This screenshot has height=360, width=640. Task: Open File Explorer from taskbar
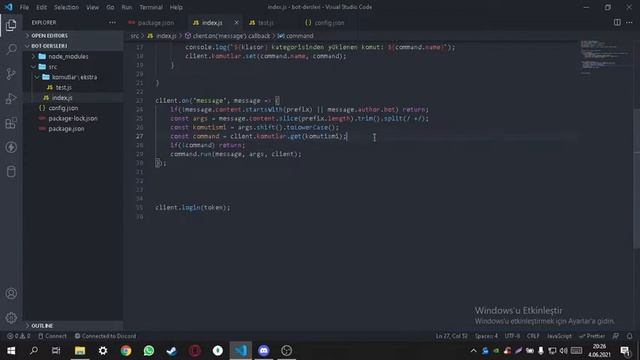coord(80,351)
